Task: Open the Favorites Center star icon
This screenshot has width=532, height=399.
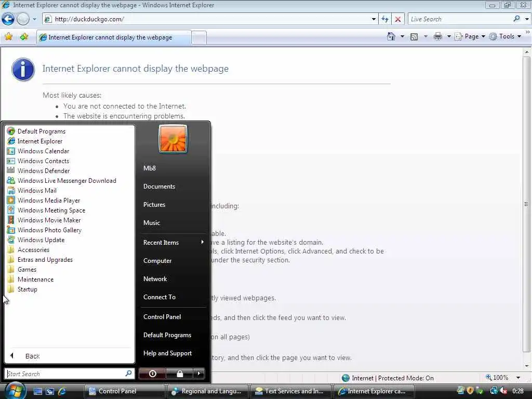Action: [x=8, y=37]
